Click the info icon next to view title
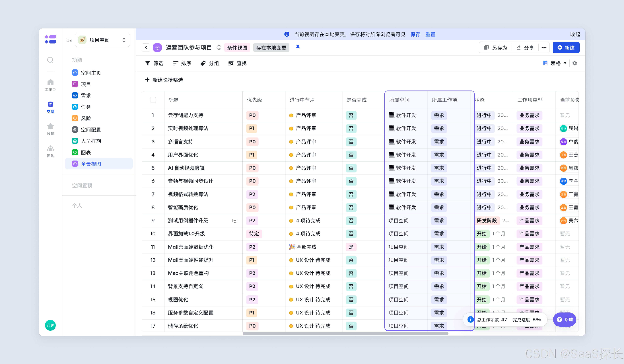The image size is (624, 364). [x=219, y=47]
